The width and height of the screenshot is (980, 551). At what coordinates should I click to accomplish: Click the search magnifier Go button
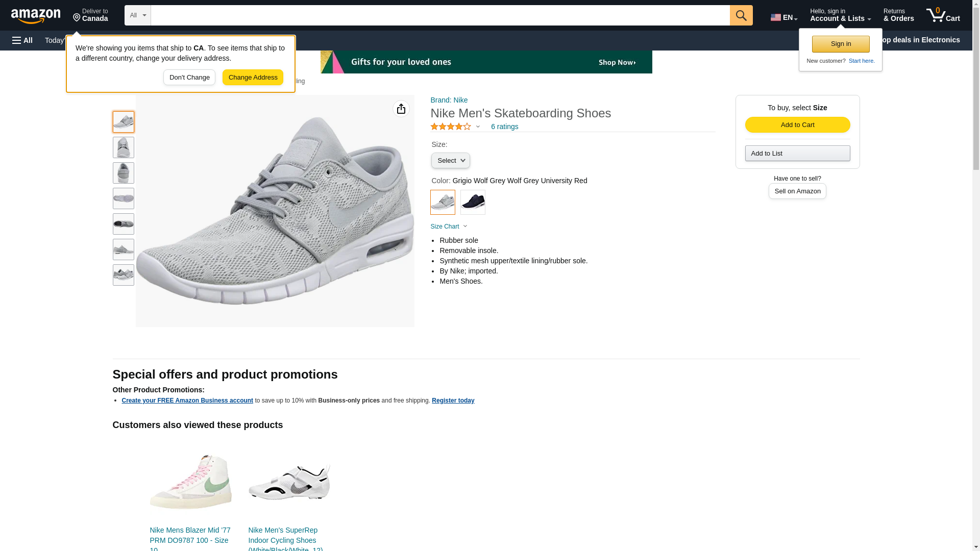pos(741,15)
